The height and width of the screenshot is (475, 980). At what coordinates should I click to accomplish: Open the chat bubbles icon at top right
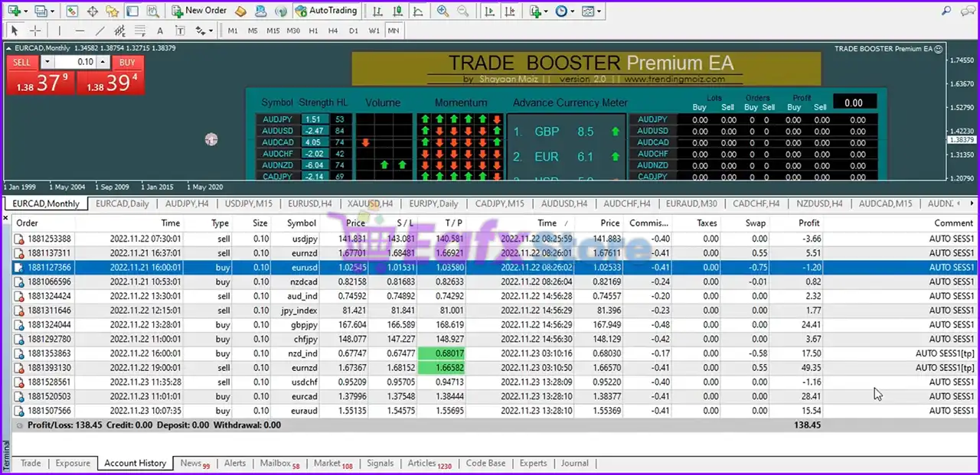tap(967, 11)
